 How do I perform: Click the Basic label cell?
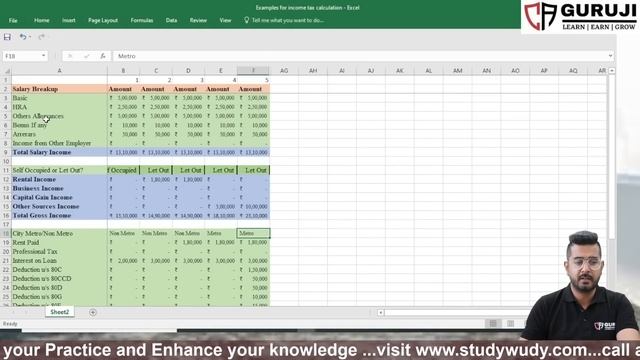59,98
